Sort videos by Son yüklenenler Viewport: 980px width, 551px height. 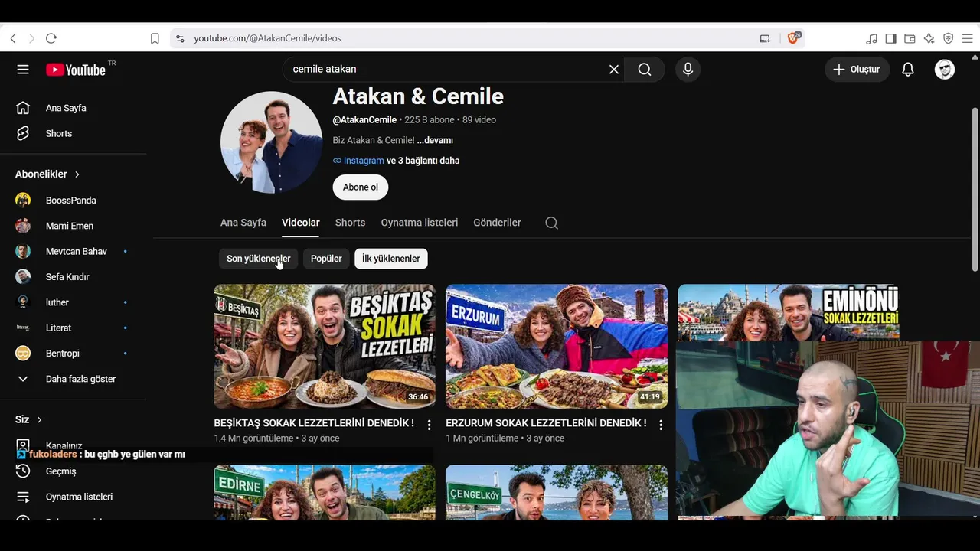tap(259, 259)
